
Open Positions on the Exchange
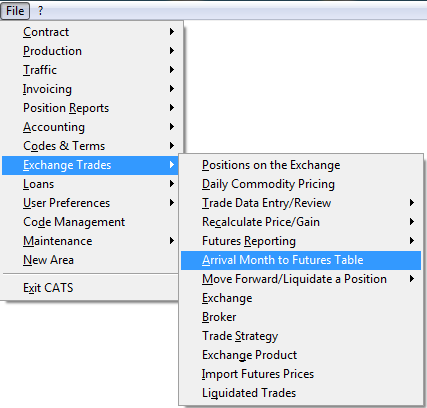(301, 165)
